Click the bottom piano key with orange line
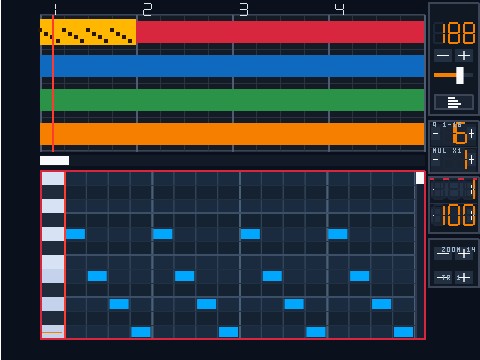Viewport: 480px width, 360px height. 53,332
